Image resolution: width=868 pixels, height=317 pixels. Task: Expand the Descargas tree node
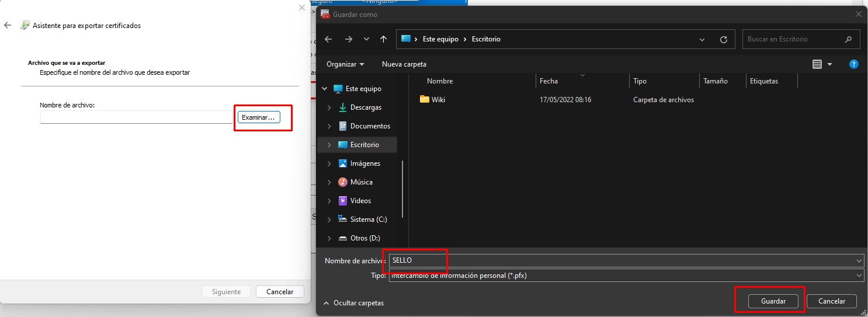point(329,107)
